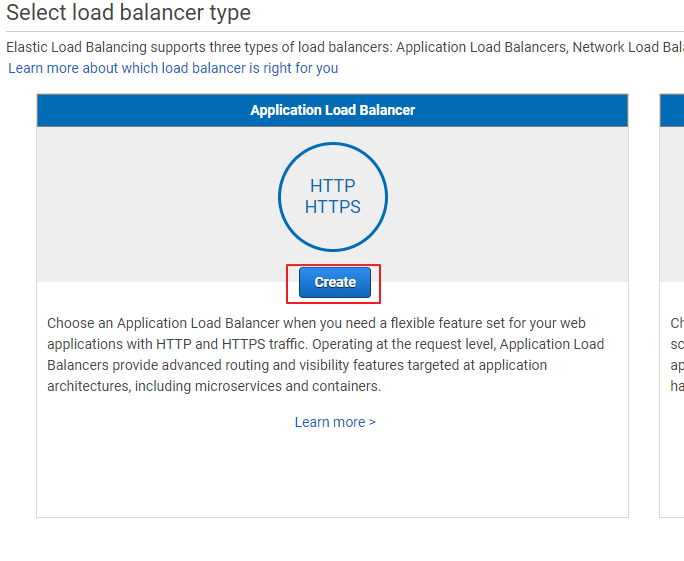Click the 'Select load balancer type' heading
684x561 pixels.
pos(129,12)
